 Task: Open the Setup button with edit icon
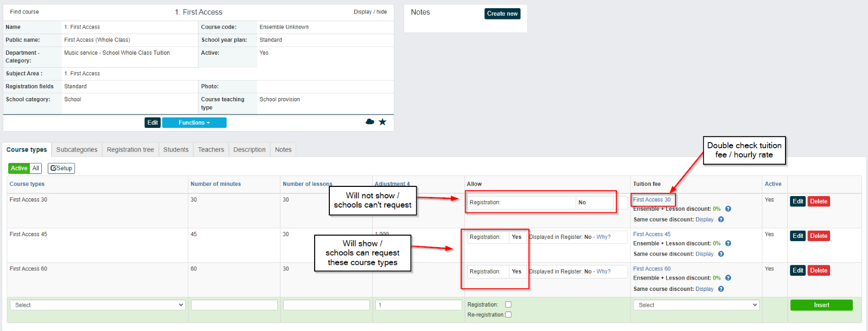tap(61, 168)
